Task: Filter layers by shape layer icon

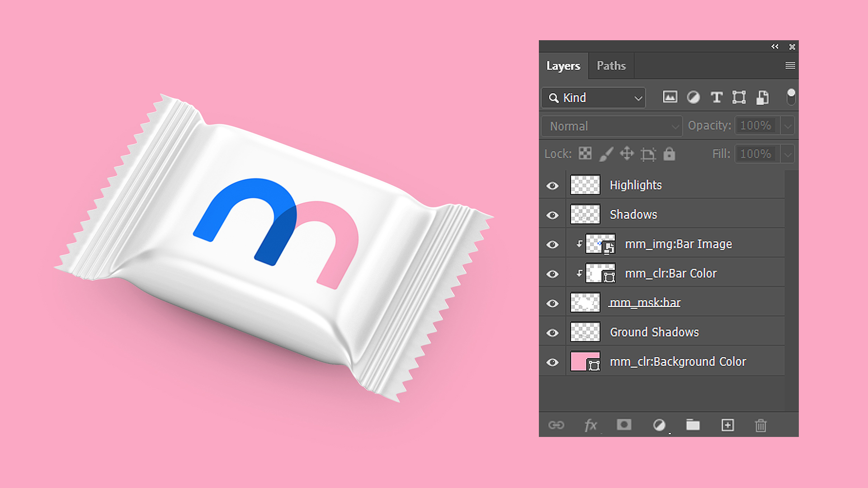Action: pyautogui.click(x=739, y=97)
